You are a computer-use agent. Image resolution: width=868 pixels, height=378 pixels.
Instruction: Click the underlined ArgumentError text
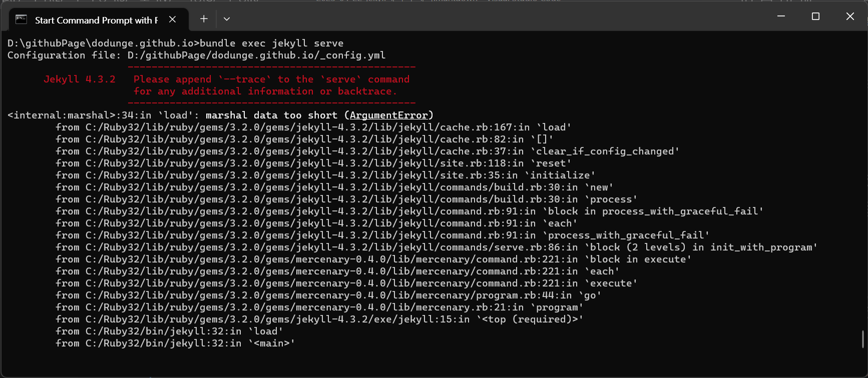pos(389,115)
